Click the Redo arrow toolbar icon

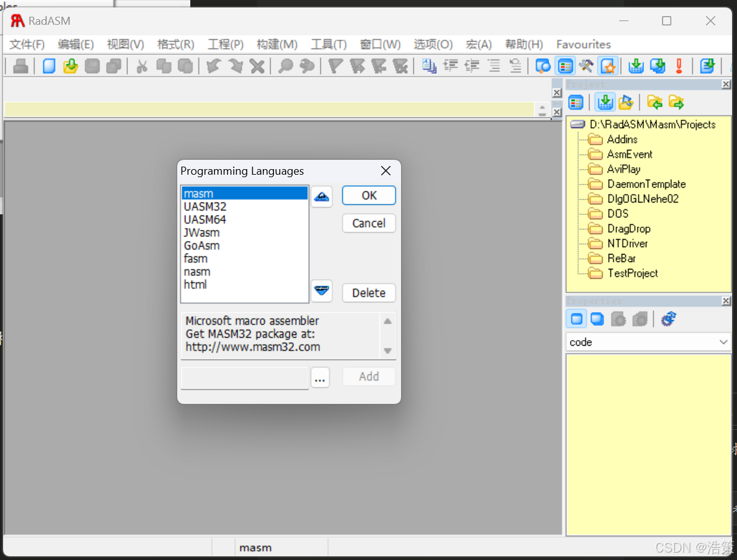236,66
